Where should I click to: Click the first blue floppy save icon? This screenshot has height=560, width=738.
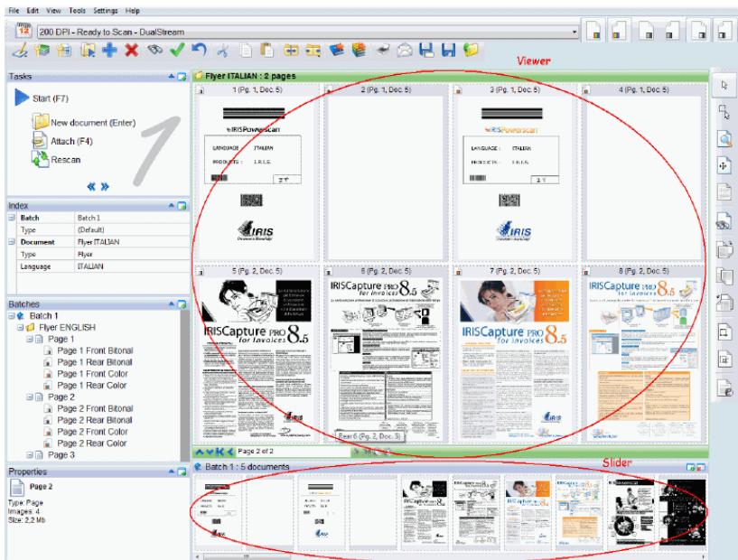pos(426,50)
